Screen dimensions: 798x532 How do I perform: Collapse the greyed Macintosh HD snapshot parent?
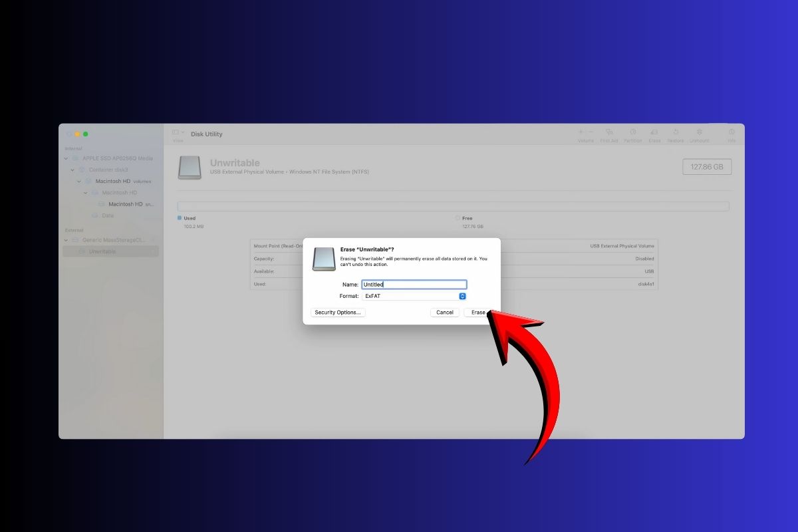click(x=86, y=193)
